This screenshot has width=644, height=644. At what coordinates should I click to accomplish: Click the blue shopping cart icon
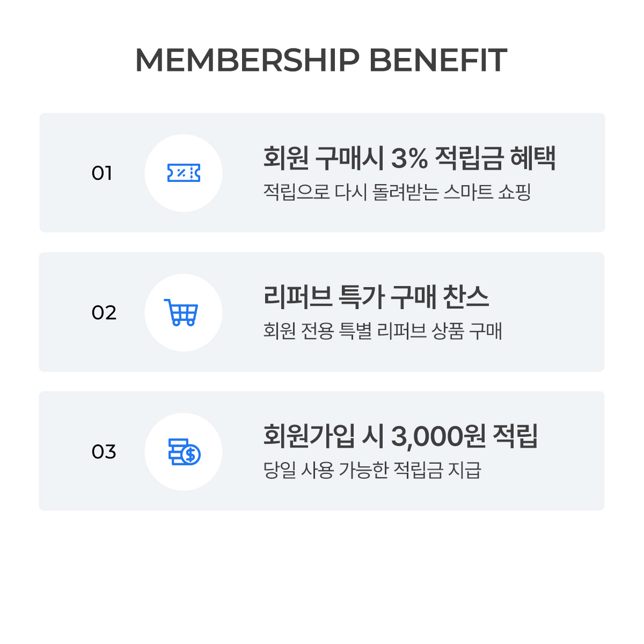tap(181, 312)
